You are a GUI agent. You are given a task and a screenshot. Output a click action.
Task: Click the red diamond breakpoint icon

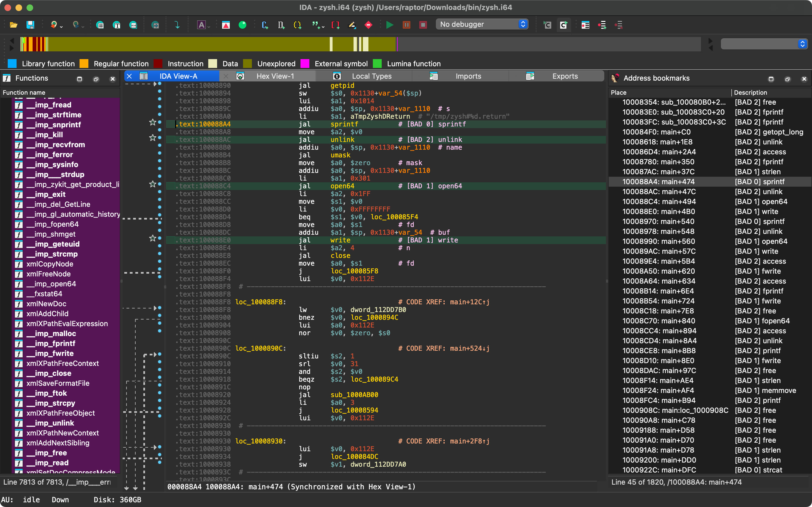pos(368,25)
